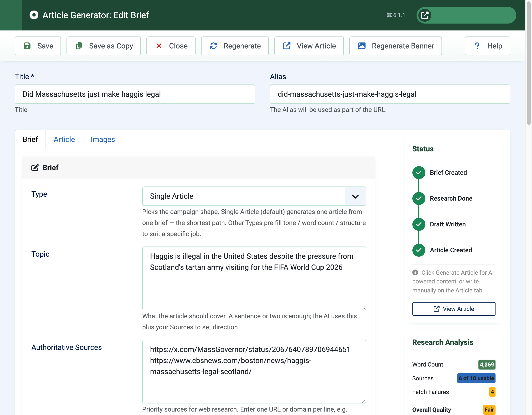Click into the Title input field
The image size is (532, 415).
click(135, 94)
